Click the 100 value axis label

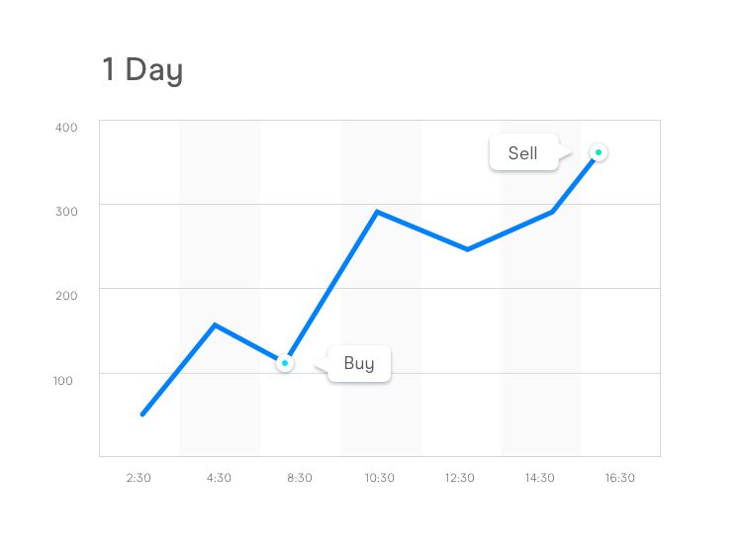pyautogui.click(x=63, y=381)
